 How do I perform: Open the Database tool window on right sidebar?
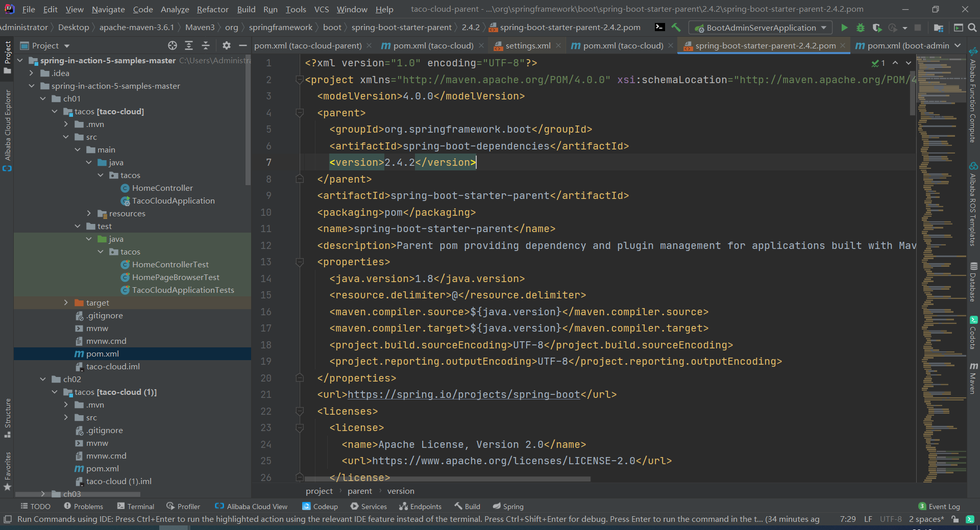coord(973,282)
